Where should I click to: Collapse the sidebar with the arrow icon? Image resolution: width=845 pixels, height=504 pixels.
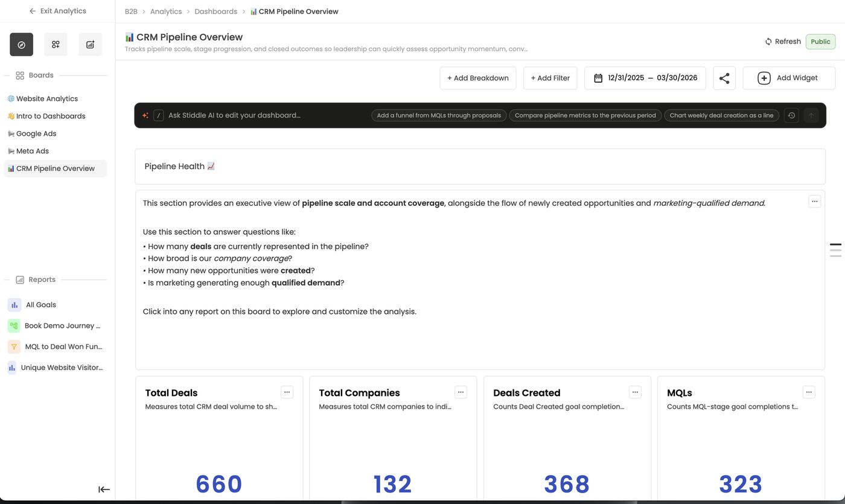pos(104,490)
